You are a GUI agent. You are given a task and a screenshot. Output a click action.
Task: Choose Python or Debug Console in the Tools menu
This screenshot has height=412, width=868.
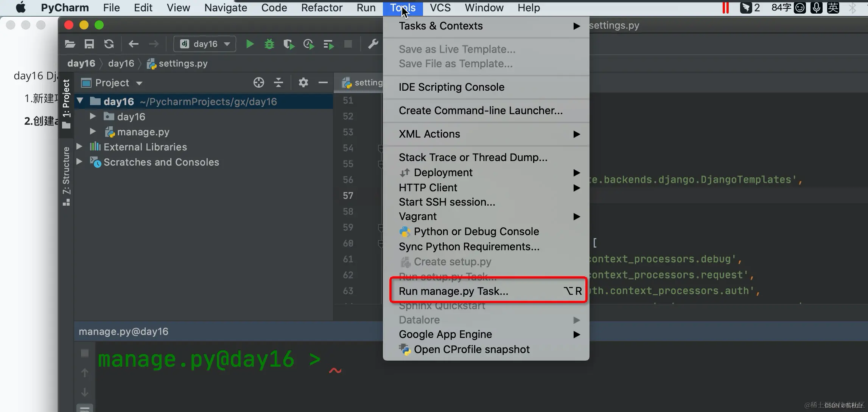476,231
